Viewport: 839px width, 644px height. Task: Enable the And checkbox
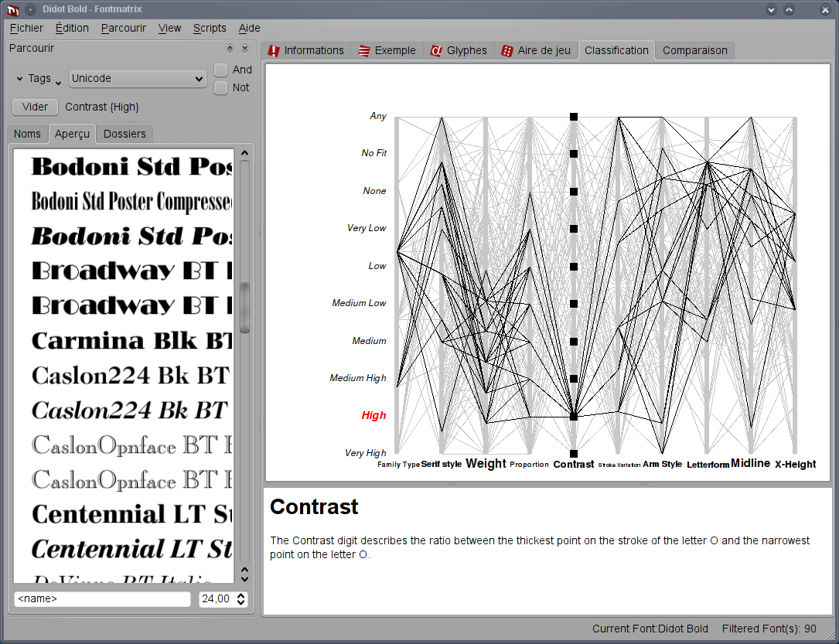pyautogui.click(x=221, y=70)
